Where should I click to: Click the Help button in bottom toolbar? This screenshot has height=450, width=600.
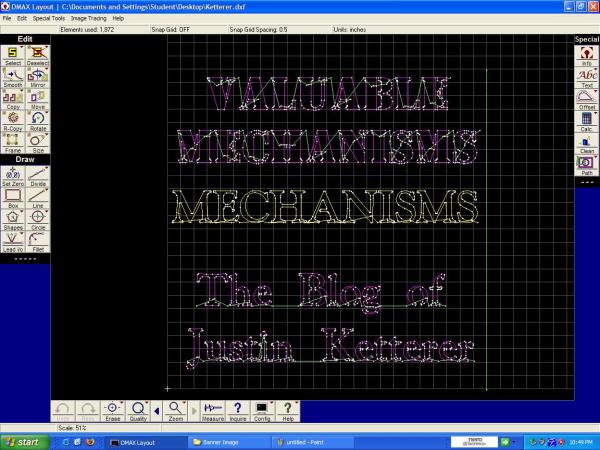[x=288, y=411]
